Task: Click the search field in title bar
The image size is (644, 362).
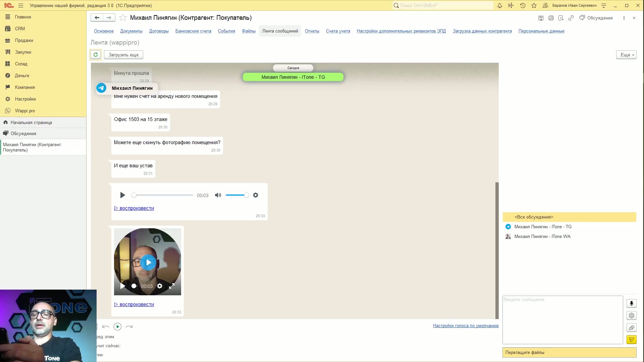Action: [x=443, y=5]
